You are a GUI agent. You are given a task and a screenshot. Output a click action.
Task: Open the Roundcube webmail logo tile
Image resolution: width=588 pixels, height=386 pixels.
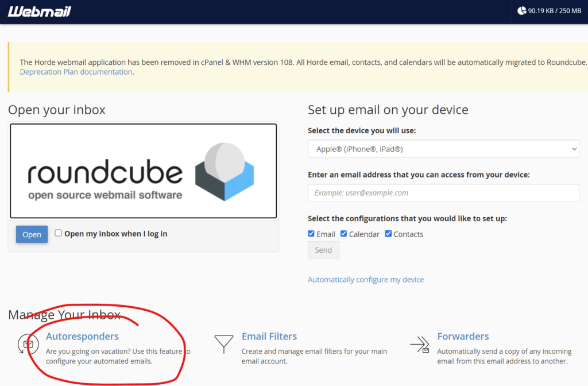coord(143,171)
